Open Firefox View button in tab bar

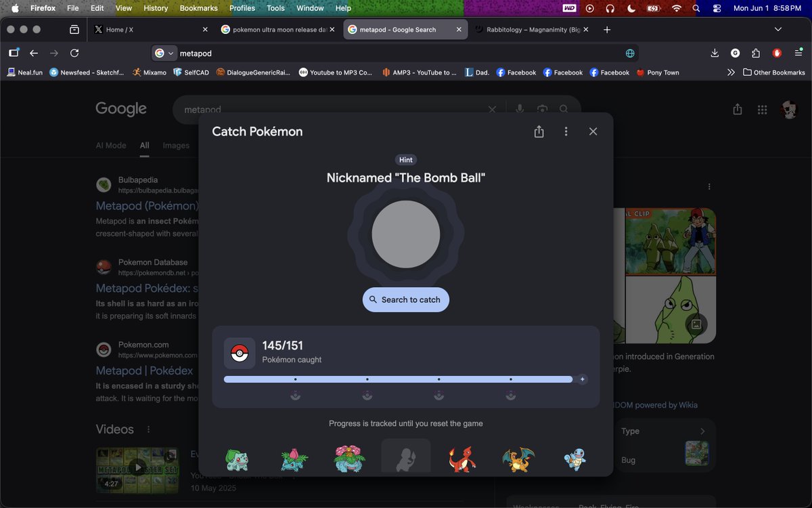pos(74,30)
